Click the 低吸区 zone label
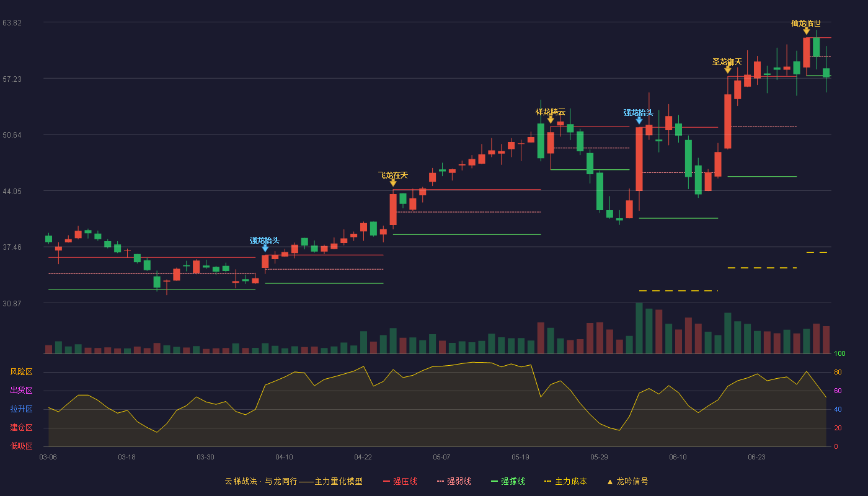868x496 pixels. pos(21,446)
